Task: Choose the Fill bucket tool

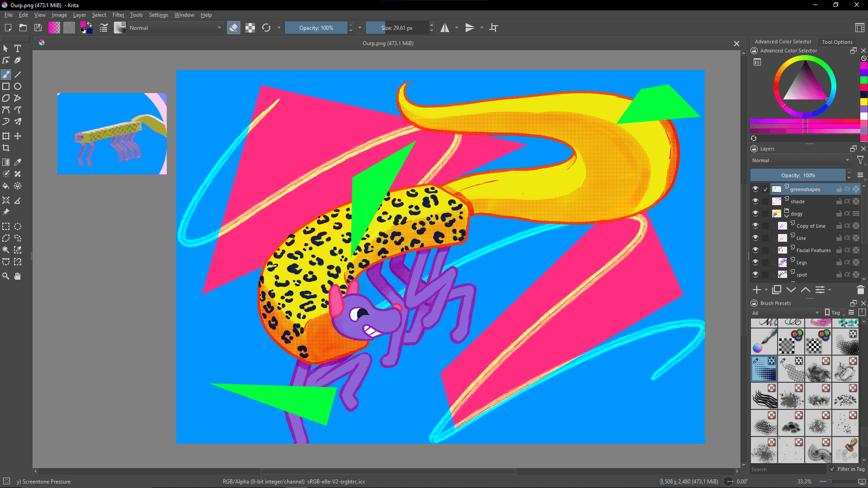Action: pyautogui.click(x=6, y=186)
